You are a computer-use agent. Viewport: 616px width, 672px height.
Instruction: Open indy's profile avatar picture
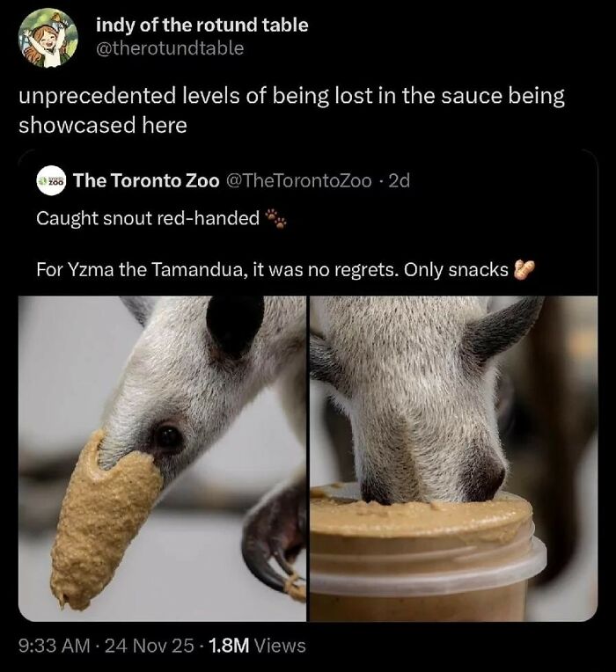[48, 38]
